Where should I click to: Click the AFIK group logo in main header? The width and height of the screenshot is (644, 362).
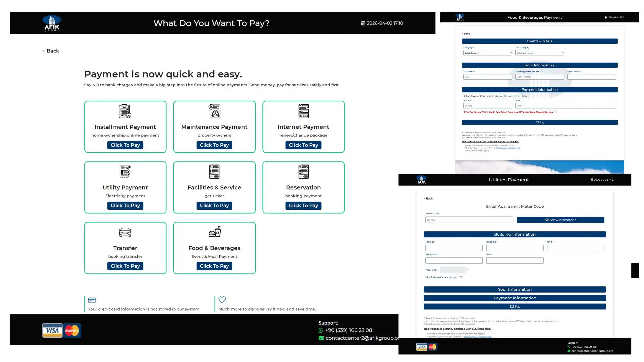tap(52, 23)
